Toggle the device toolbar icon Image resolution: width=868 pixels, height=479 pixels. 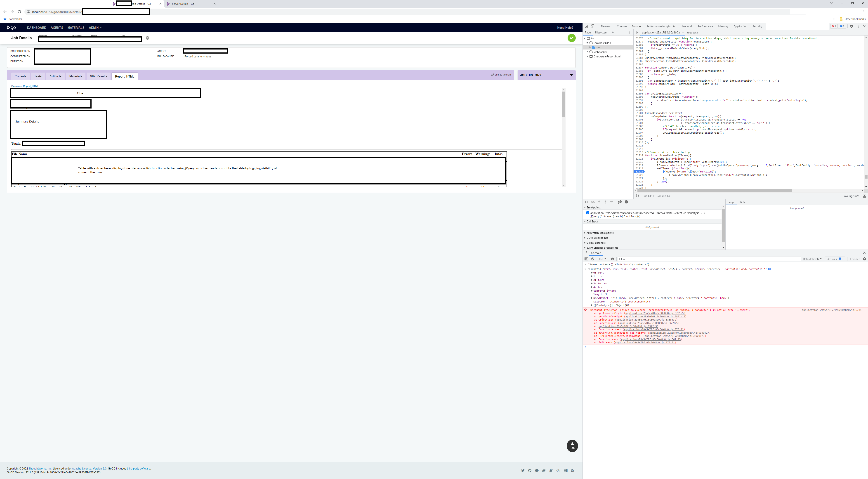coord(592,26)
